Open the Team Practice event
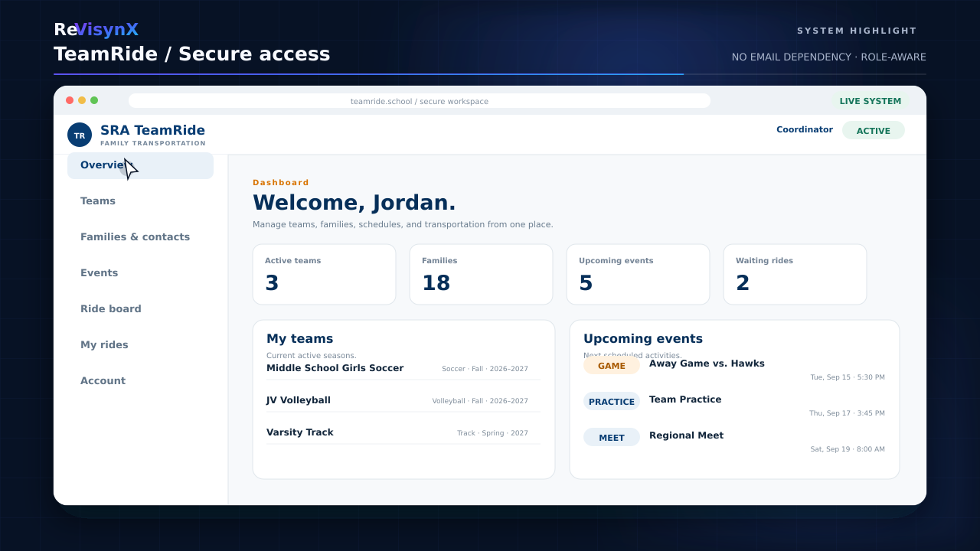Screen dimensions: 980x551 pos(685,399)
